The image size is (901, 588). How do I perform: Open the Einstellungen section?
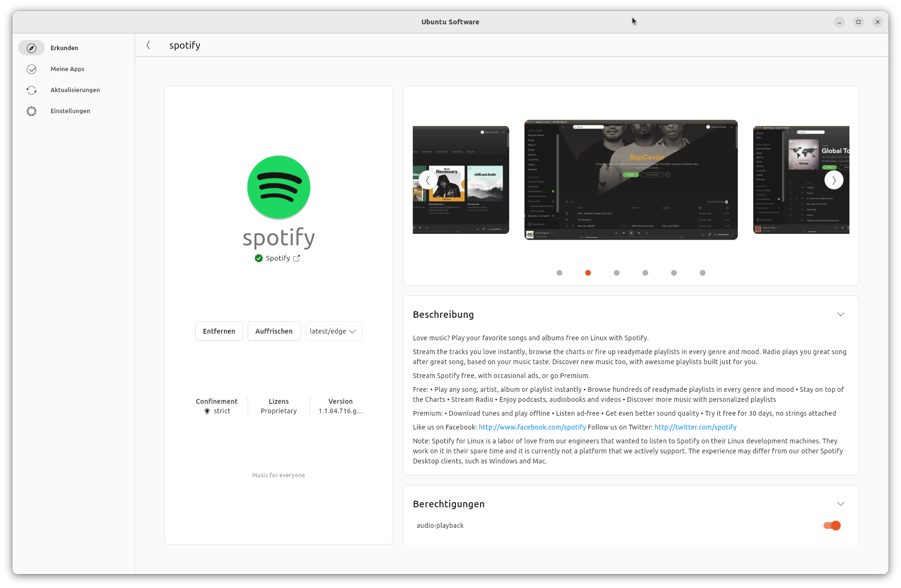pos(73,111)
